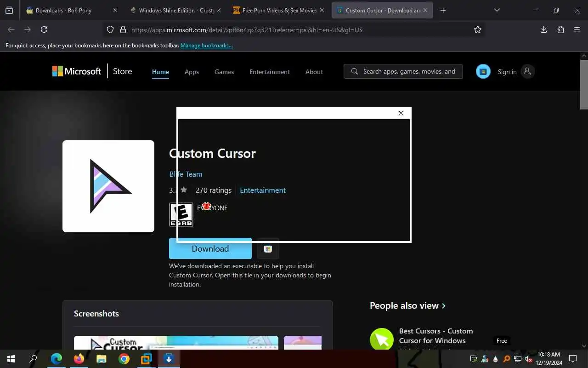Image resolution: width=588 pixels, height=368 pixels.
Task: Go forward to the next page
Action: coord(28,29)
